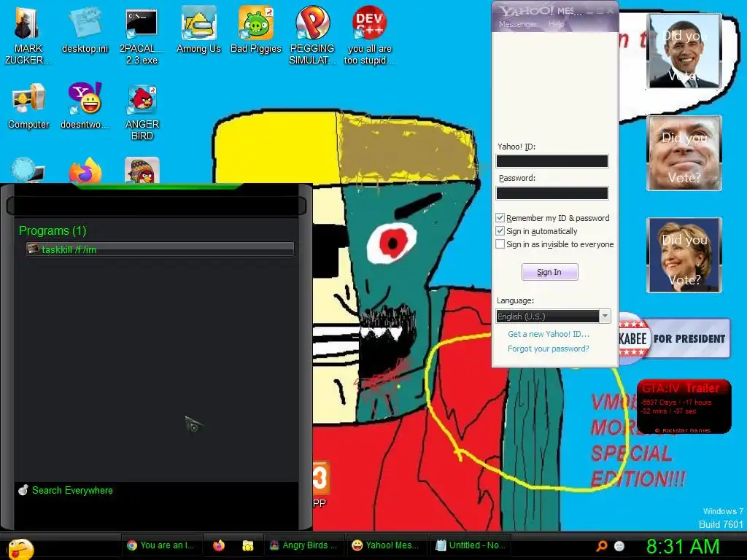Click the Firefox icon on the taskbar
Screen dimensions: 747x560
pyautogui.click(x=219, y=545)
